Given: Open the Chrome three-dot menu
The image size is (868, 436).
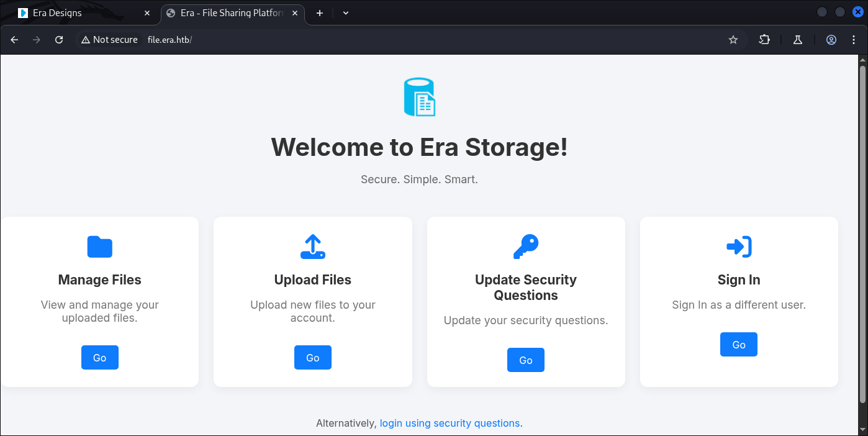Looking at the screenshot, I should click(854, 40).
